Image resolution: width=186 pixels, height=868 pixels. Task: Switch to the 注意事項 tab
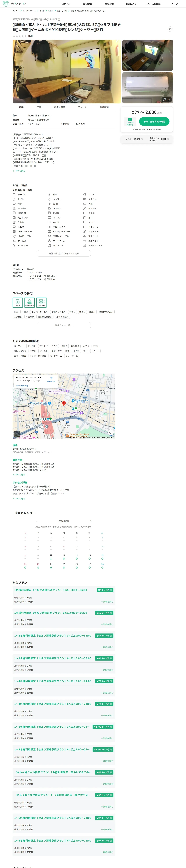104,107
